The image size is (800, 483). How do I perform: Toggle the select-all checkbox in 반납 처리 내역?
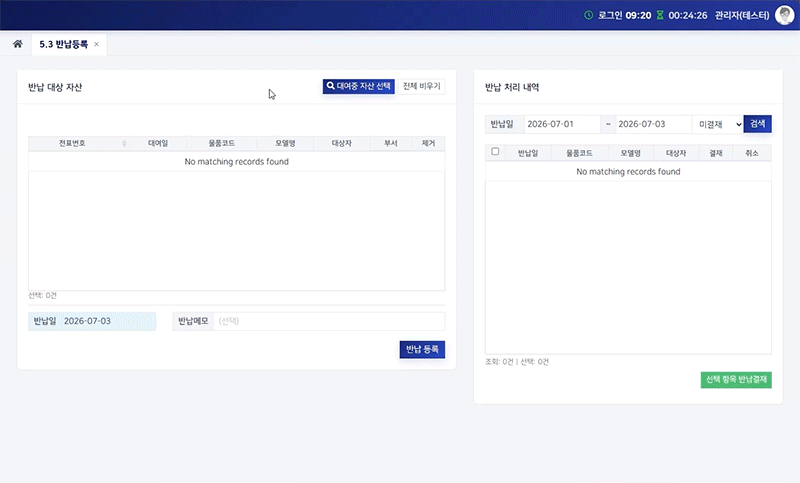pyautogui.click(x=495, y=151)
